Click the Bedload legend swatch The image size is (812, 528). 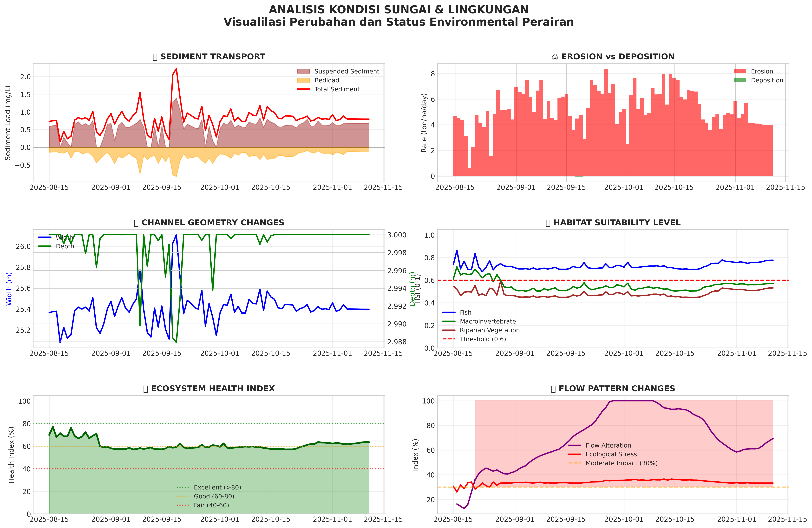pyautogui.click(x=303, y=80)
